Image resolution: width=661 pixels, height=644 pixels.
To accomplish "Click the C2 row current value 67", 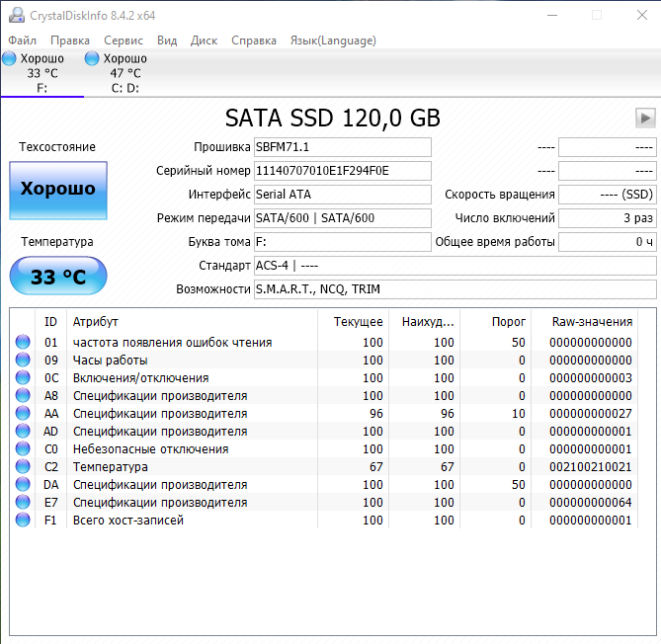I will coord(376,467).
